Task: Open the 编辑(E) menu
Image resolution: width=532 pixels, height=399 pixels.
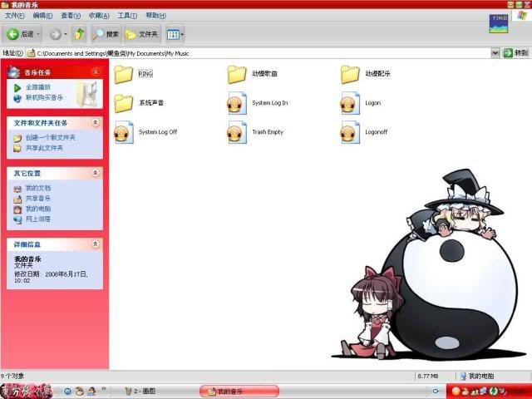Action: (x=42, y=16)
